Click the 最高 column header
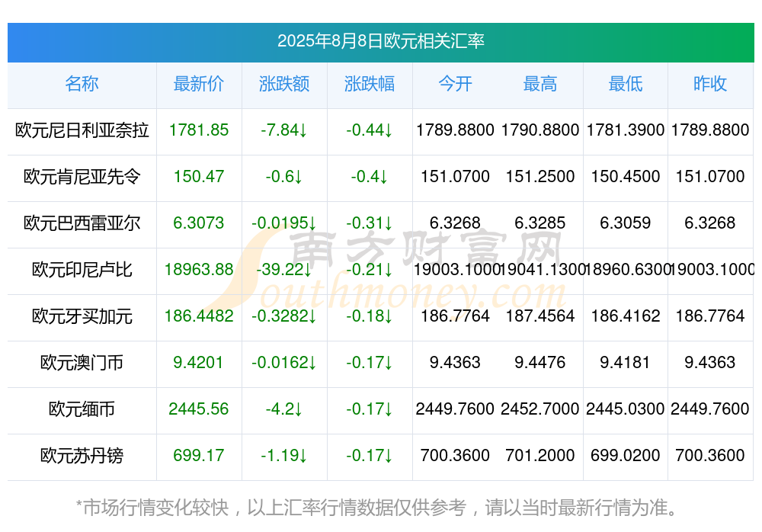The width and height of the screenshot is (762, 532). (x=540, y=84)
